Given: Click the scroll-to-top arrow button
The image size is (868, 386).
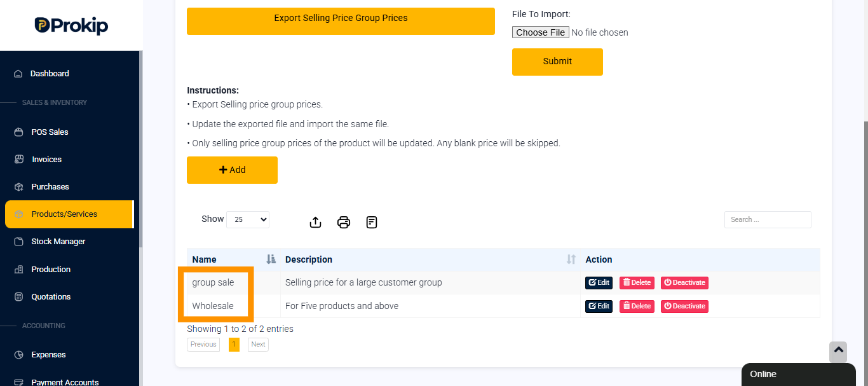Looking at the screenshot, I should pos(838,352).
